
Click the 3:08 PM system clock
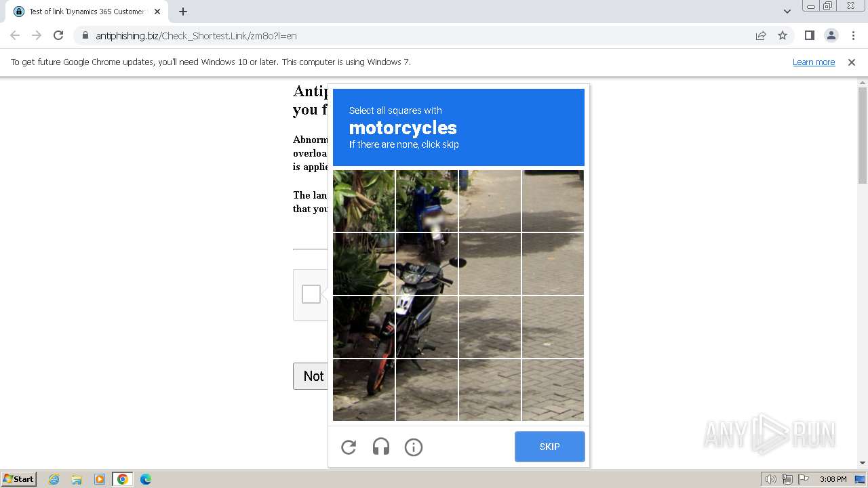tap(833, 479)
